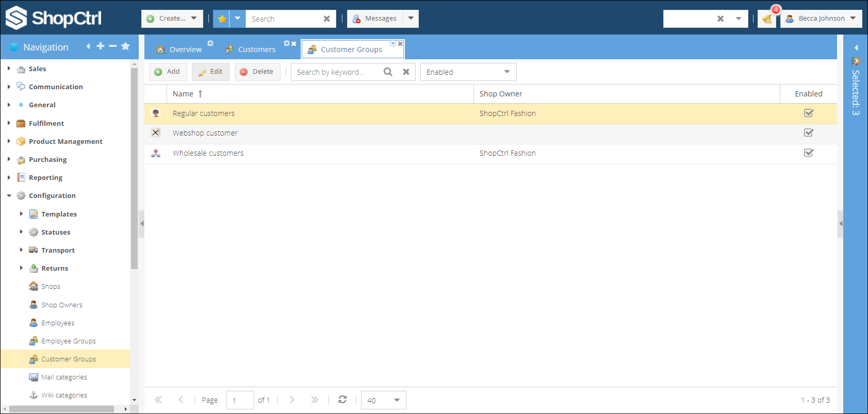Sort by the Enabled column header

pos(808,94)
